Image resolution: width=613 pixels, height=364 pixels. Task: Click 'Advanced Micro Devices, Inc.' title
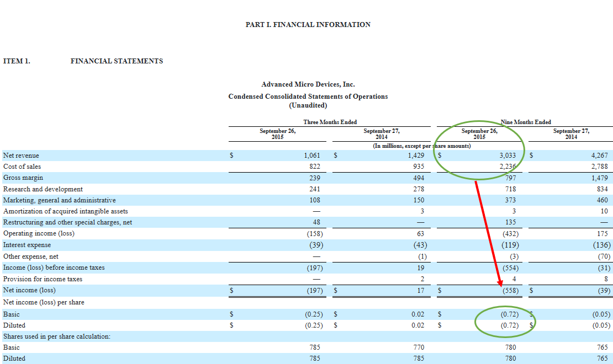click(x=308, y=84)
